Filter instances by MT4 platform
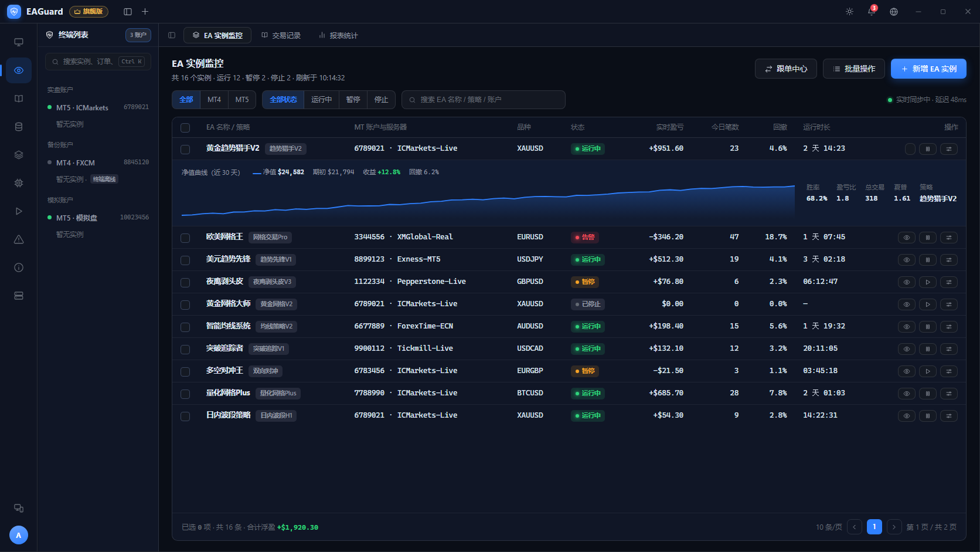Viewport: 980px width, 552px height. [214, 100]
